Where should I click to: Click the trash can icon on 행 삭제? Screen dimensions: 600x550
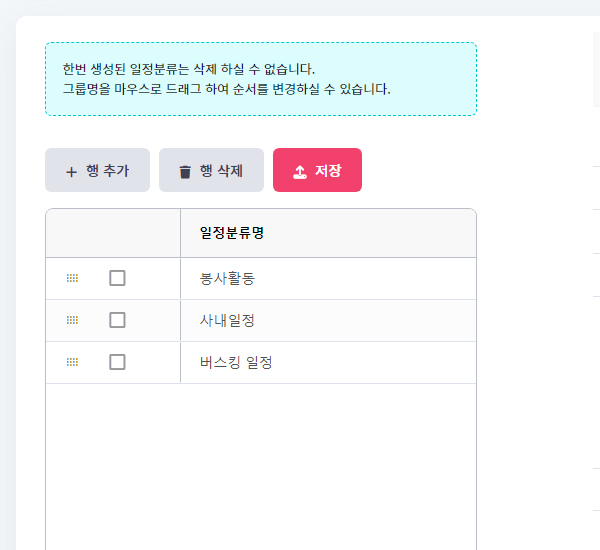tap(184, 171)
